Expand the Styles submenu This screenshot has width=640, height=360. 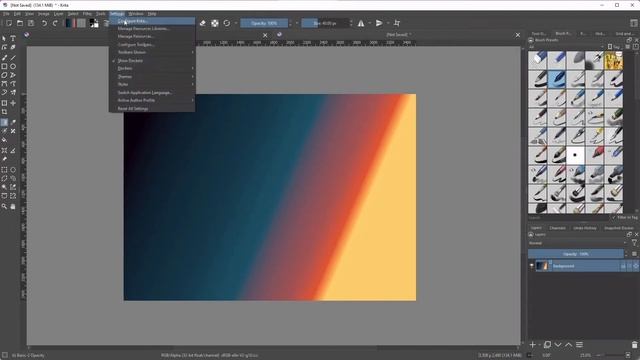pyautogui.click(x=152, y=84)
